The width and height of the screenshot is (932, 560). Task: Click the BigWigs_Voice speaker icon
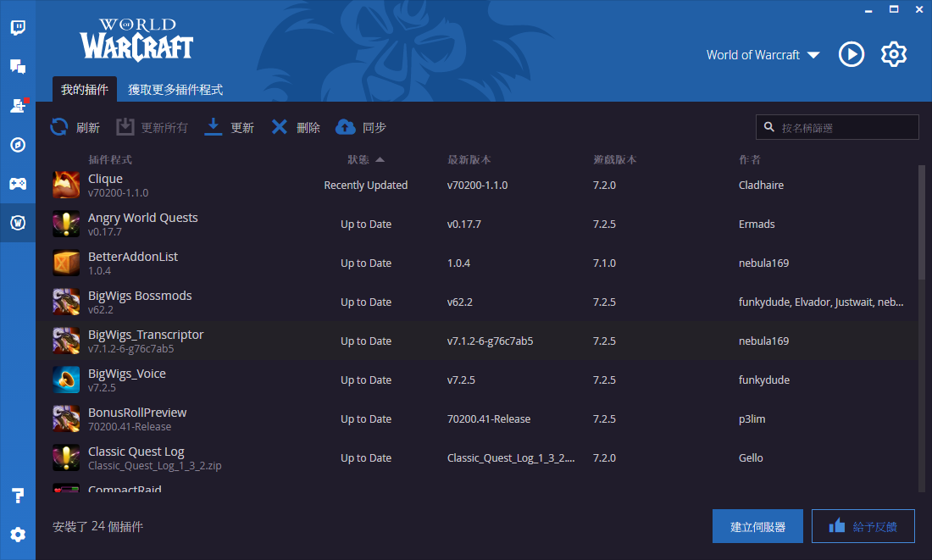pos(66,380)
